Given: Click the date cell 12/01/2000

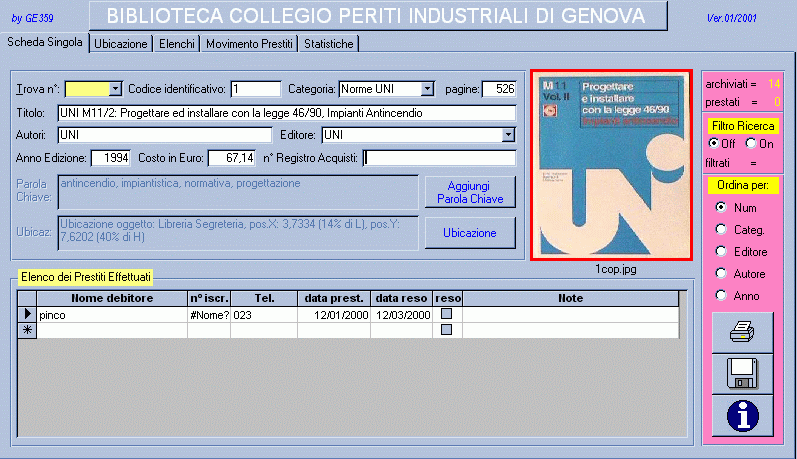Looking at the screenshot, I should 334,315.
